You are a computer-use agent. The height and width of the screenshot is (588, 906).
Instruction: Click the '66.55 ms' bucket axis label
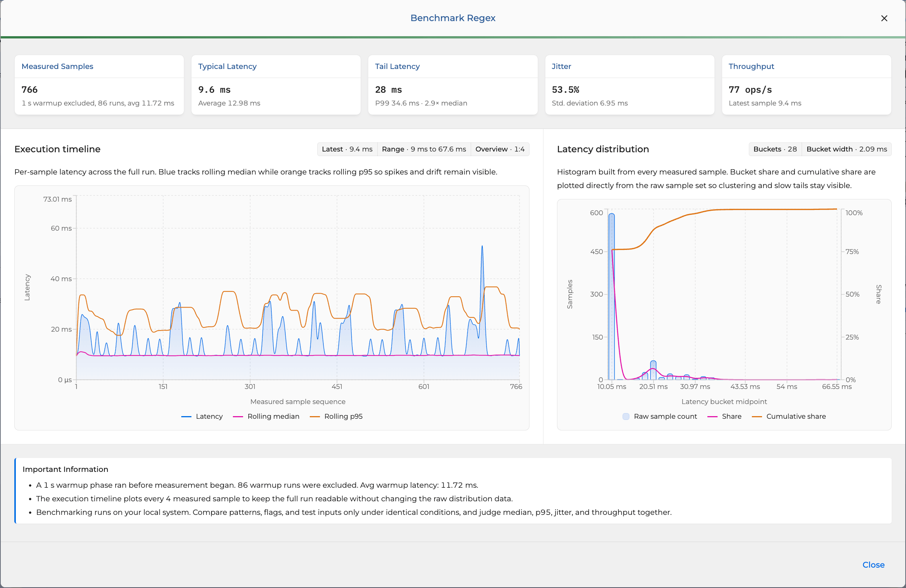click(837, 387)
